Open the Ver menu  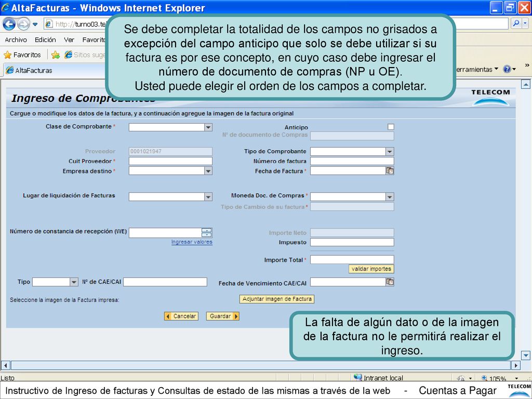(69, 39)
